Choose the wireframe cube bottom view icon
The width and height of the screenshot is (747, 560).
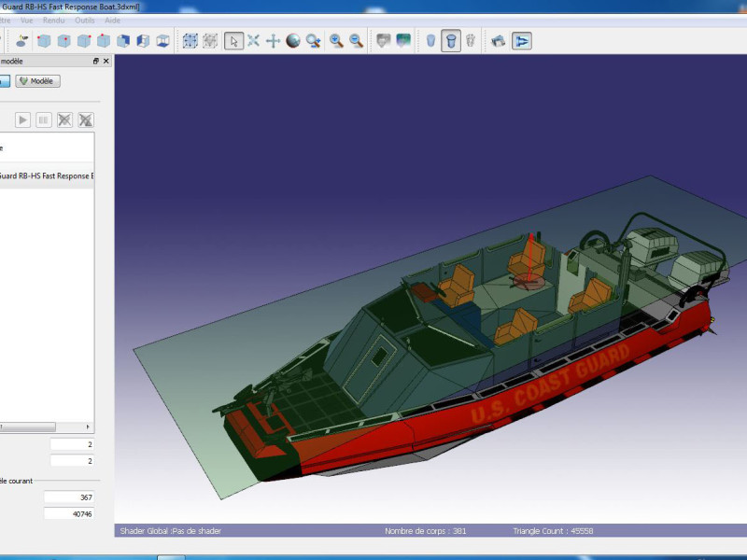[162, 41]
